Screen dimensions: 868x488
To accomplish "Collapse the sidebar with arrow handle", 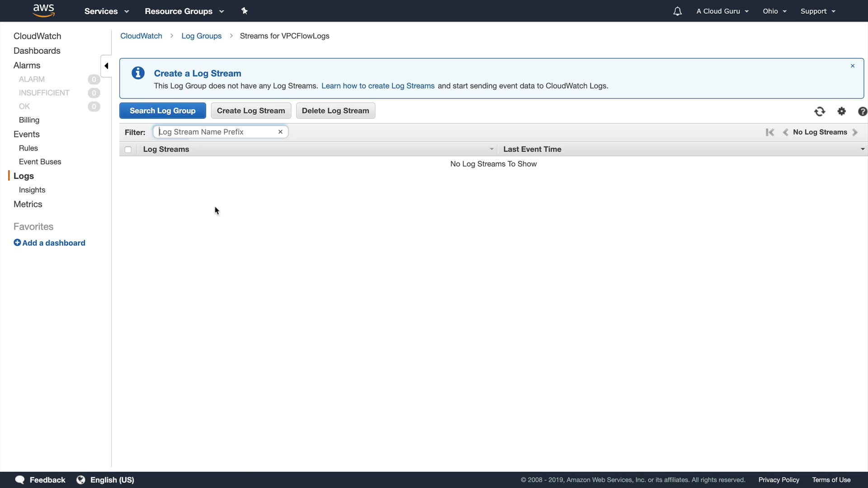I will [x=106, y=66].
